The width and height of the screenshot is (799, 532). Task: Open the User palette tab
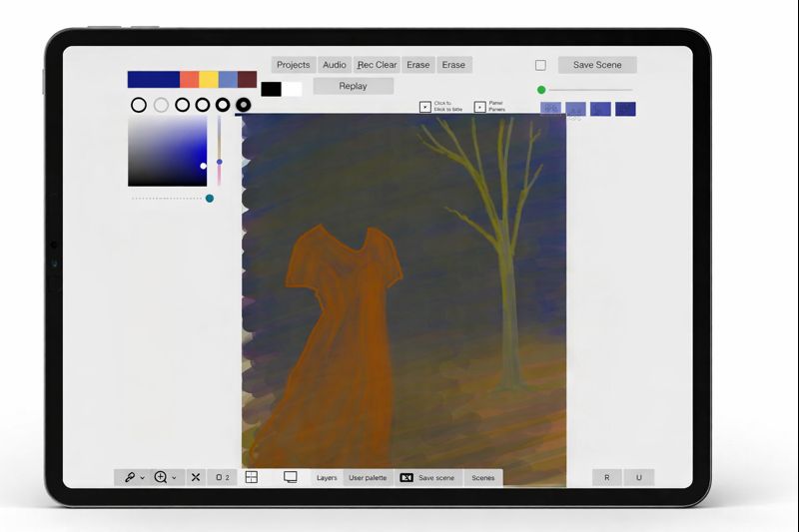pos(368,478)
